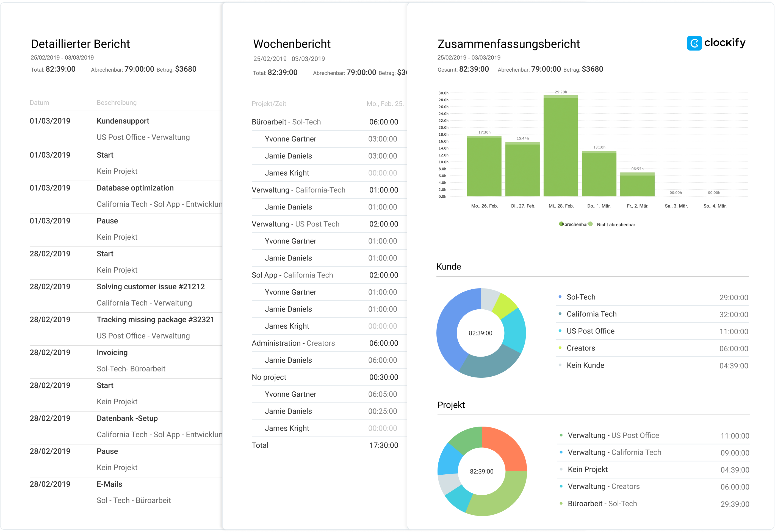This screenshot has width=775, height=532.
Task: Collapse the Administration - Creators project row
Action: coord(293,343)
